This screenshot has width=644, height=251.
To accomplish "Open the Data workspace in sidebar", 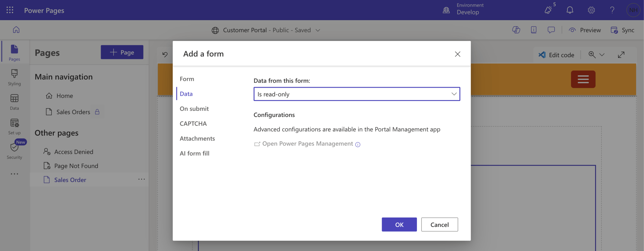I will pyautogui.click(x=14, y=102).
